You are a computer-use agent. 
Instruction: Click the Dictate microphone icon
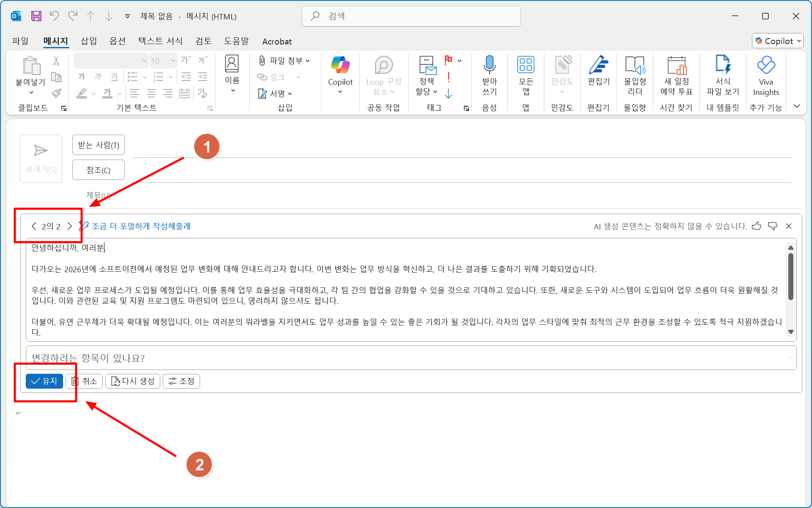[489, 65]
